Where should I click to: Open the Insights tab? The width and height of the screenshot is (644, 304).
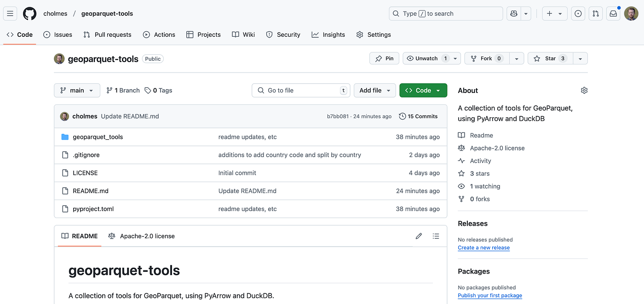(x=328, y=34)
